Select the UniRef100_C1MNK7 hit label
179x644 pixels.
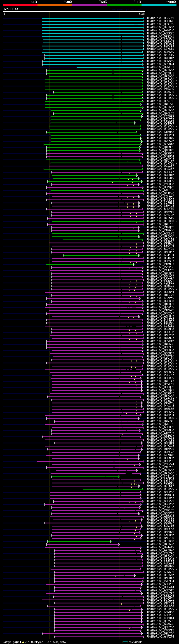tap(161, 264)
